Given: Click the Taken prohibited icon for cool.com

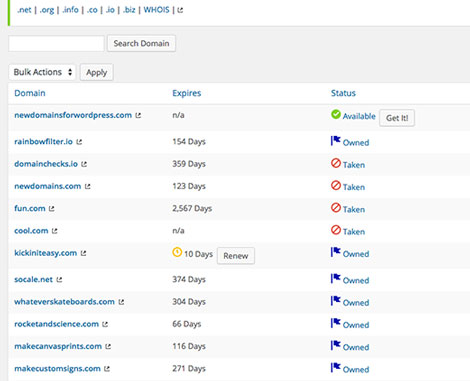Looking at the screenshot, I should pyautogui.click(x=336, y=230).
